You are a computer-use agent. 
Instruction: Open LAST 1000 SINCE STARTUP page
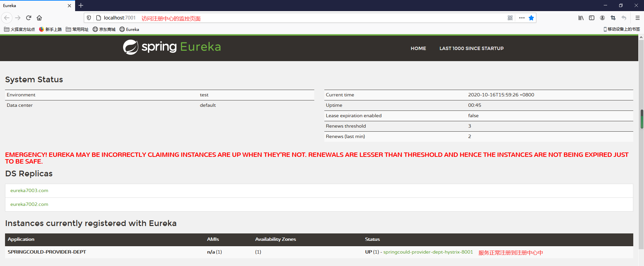[472, 48]
